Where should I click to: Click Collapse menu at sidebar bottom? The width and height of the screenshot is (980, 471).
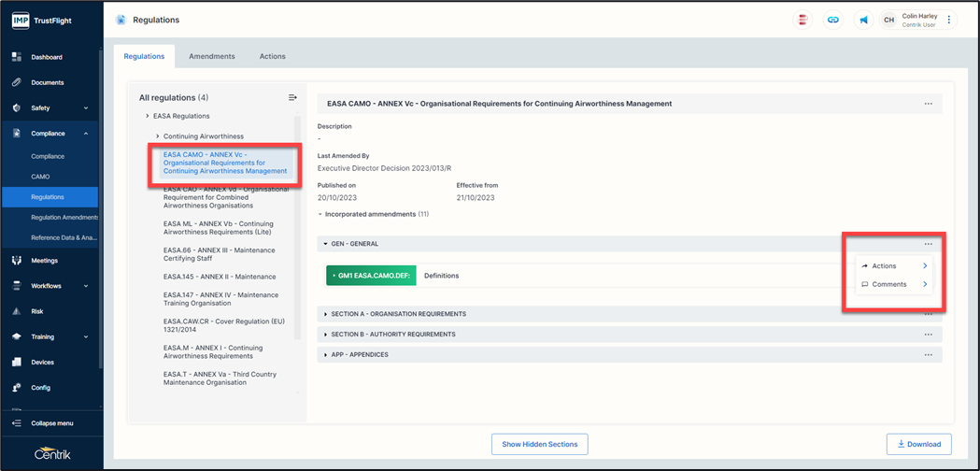pyautogui.click(x=51, y=423)
